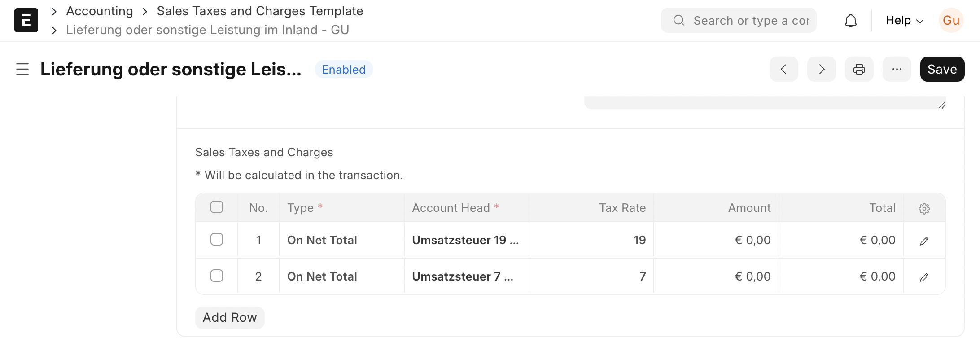This screenshot has height=351, width=980.
Task: Open Sales Taxes and Charges Template breadcrumb
Action: (260, 11)
